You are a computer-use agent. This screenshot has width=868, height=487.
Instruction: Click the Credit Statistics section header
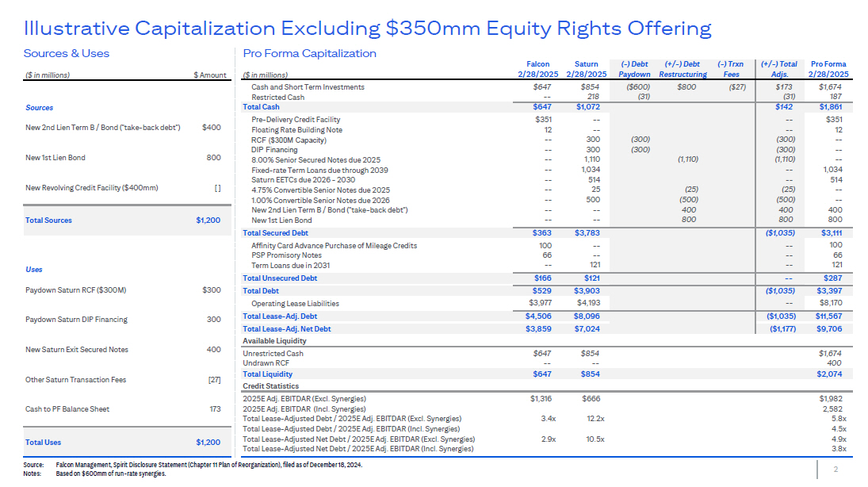point(270,386)
